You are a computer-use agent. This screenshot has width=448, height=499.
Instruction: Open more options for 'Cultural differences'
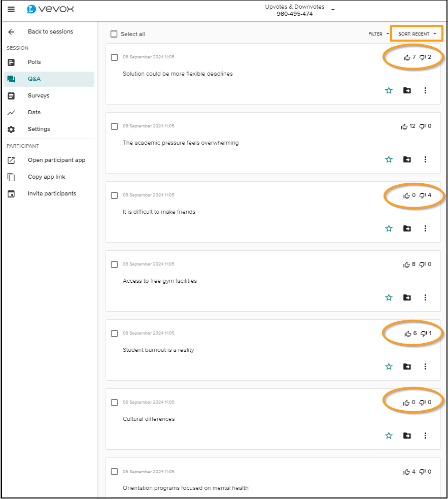(425, 436)
